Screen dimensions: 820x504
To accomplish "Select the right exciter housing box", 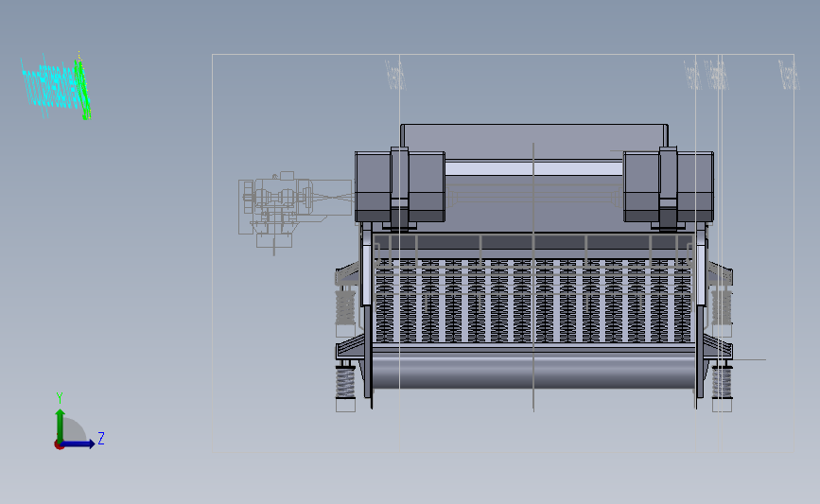I will 669,187.
